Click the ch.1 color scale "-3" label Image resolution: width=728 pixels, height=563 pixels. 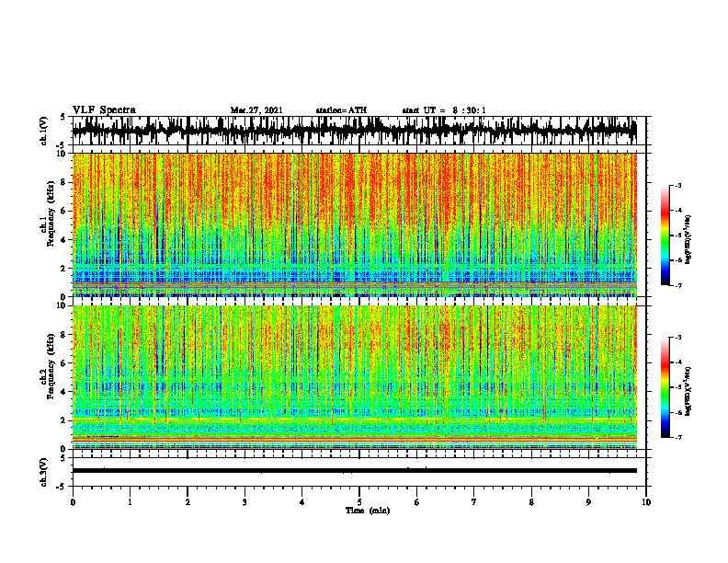pyautogui.click(x=678, y=186)
